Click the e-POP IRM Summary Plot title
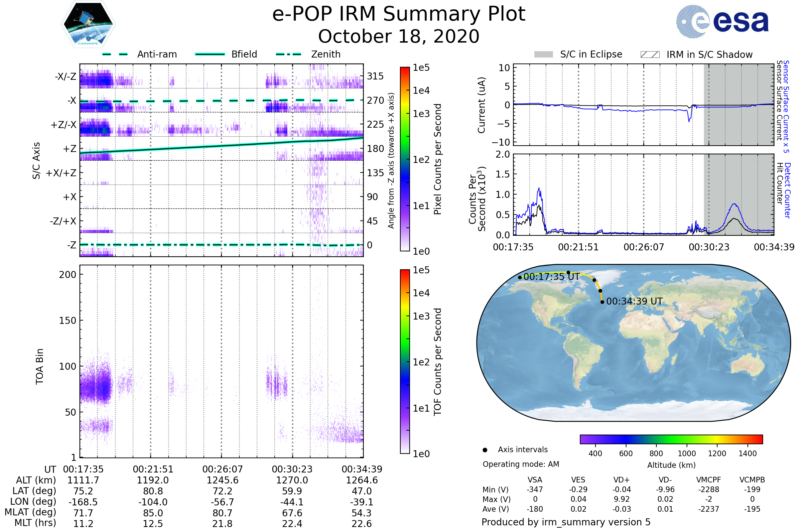 pos(399,14)
